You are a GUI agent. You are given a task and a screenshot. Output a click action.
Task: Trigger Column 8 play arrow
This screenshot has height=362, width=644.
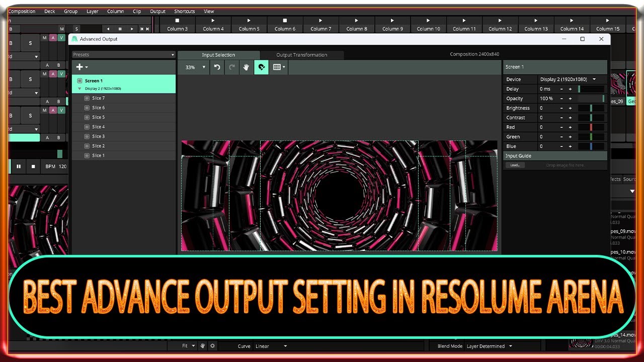(356, 21)
